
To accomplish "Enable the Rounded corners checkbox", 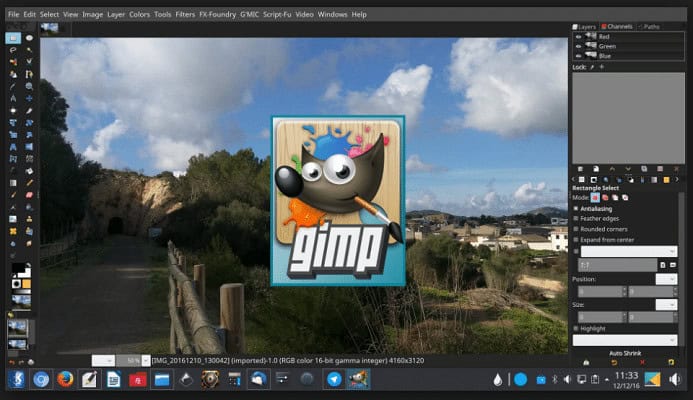I will pos(576,229).
